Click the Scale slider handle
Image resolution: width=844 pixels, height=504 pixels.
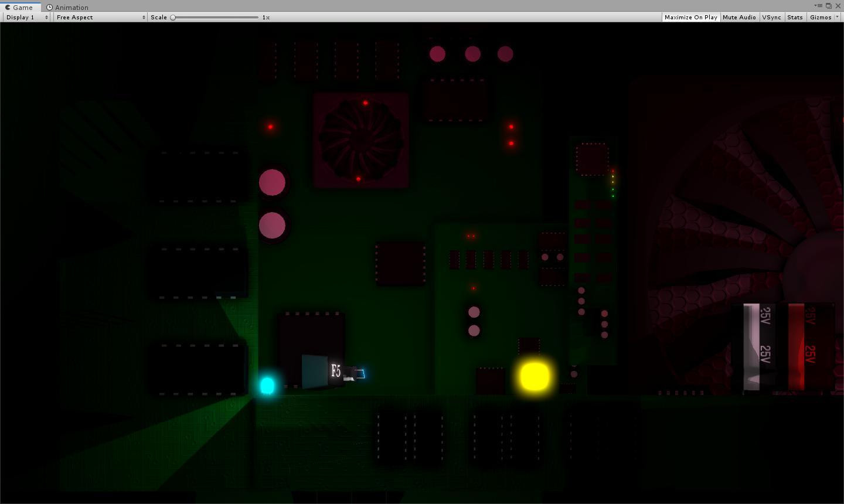pyautogui.click(x=173, y=17)
